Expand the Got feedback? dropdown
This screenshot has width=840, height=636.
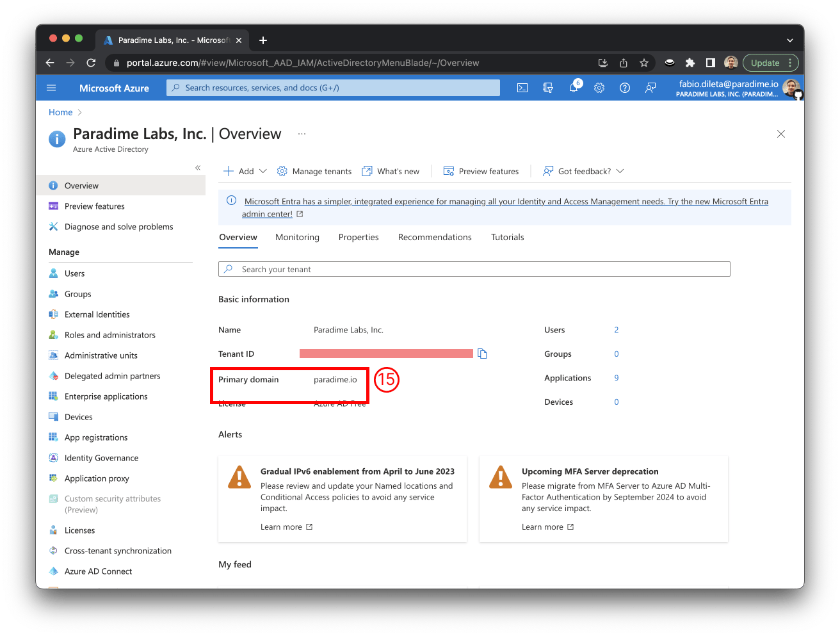tap(583, 171)
